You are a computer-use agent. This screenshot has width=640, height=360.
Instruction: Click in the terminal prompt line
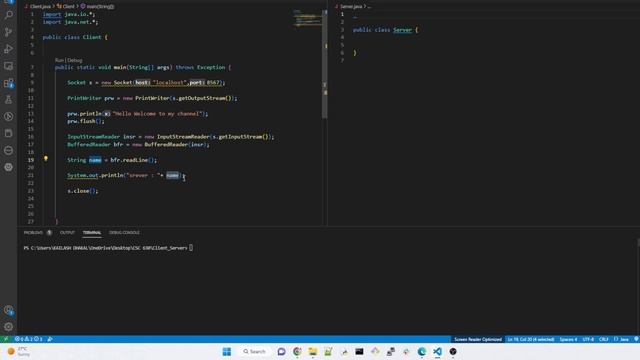pyautogui.click(x=108, y=248)
